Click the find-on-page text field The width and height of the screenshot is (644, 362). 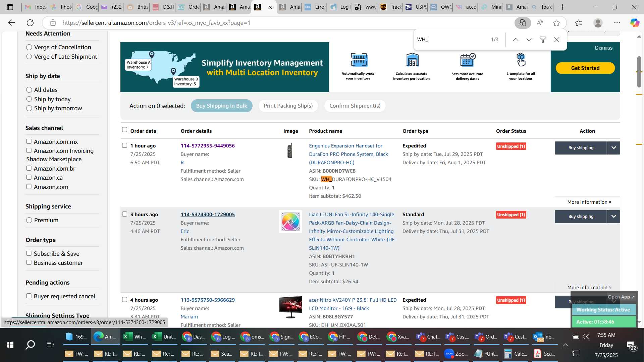[x=451, y=40]
